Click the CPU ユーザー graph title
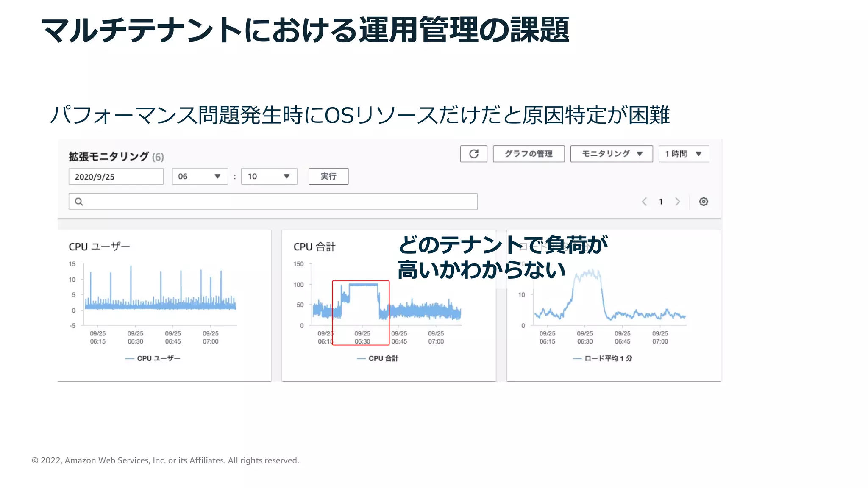 99,247
